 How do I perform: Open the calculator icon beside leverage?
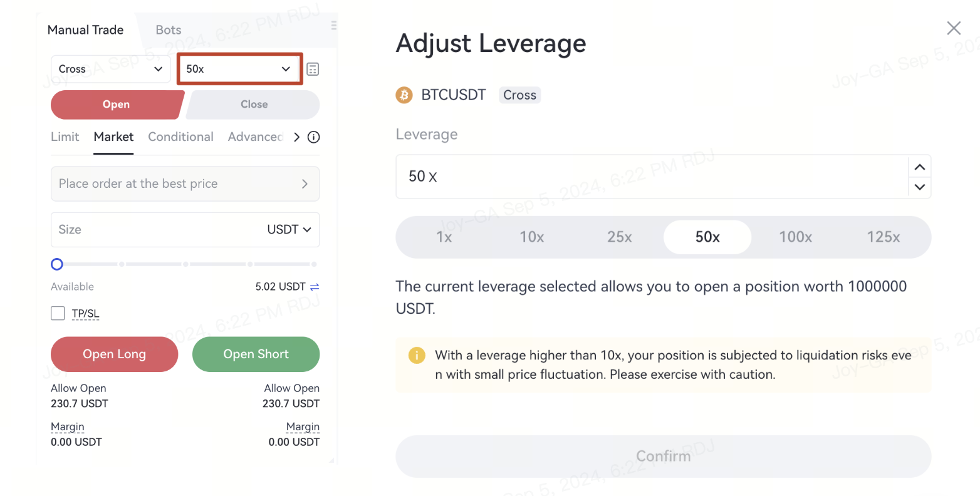pyautogui.click(x=313, y=69)
